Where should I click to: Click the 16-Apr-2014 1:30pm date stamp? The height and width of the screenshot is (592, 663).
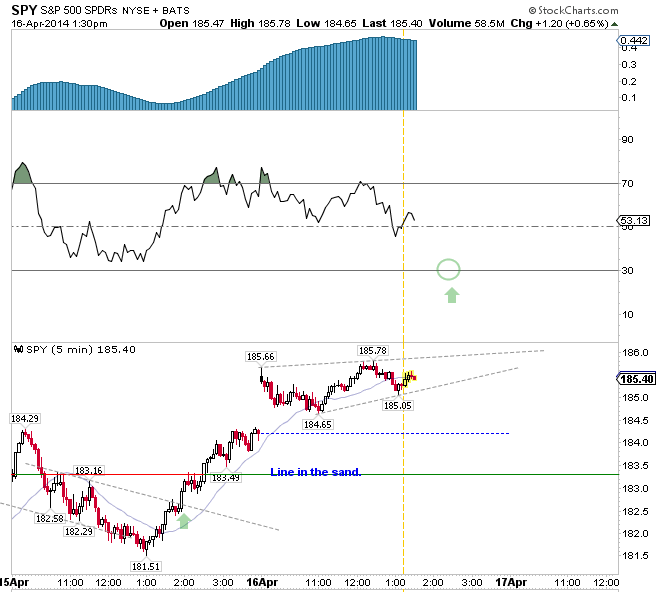tap(59, 24)
